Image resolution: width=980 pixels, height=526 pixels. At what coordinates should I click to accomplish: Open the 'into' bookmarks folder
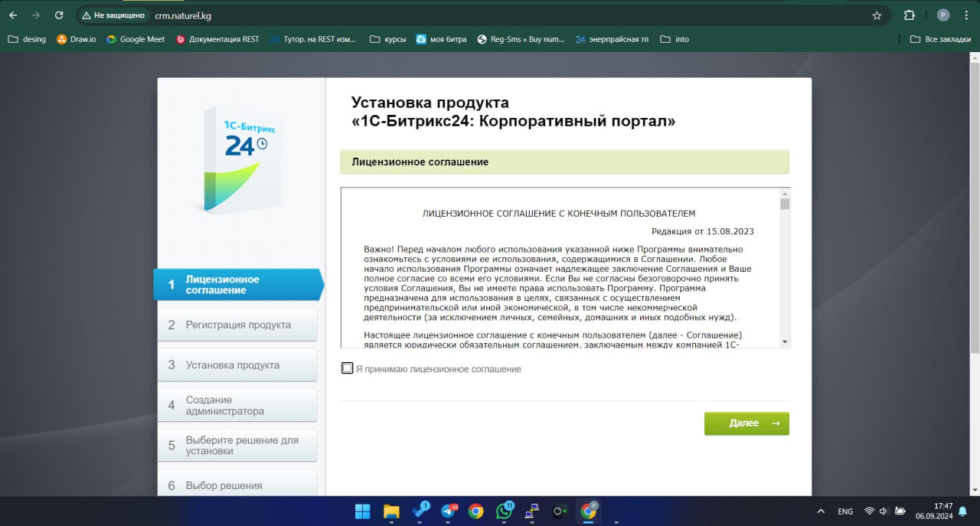675,39
